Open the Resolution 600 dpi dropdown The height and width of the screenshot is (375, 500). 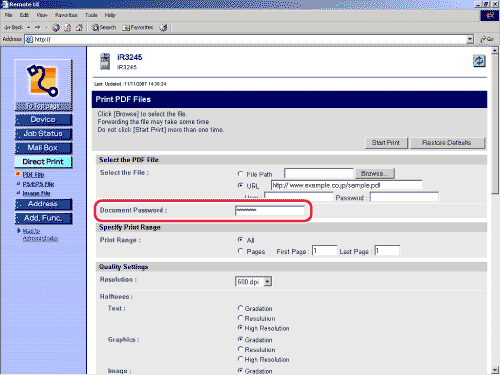pos(254,282)
